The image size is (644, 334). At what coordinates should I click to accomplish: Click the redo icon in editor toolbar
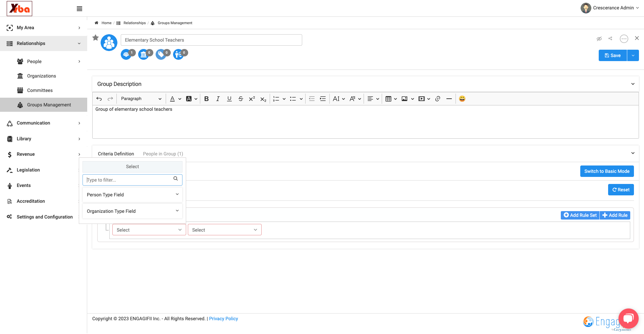point(110,99)
